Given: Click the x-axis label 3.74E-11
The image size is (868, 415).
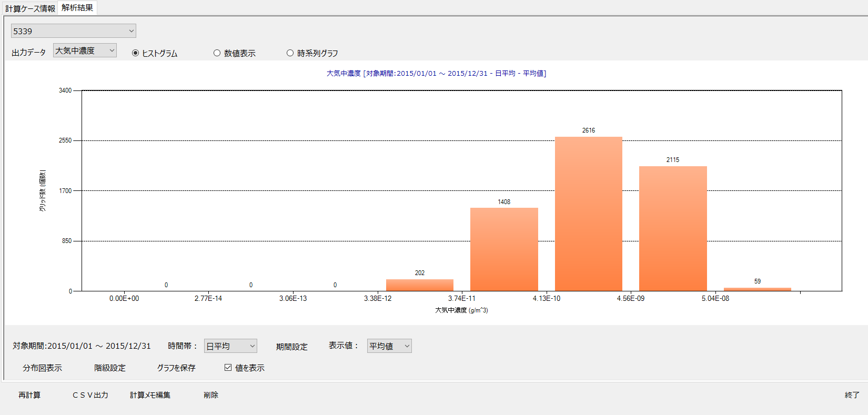Looking at the screenshot, I should 462,298.
